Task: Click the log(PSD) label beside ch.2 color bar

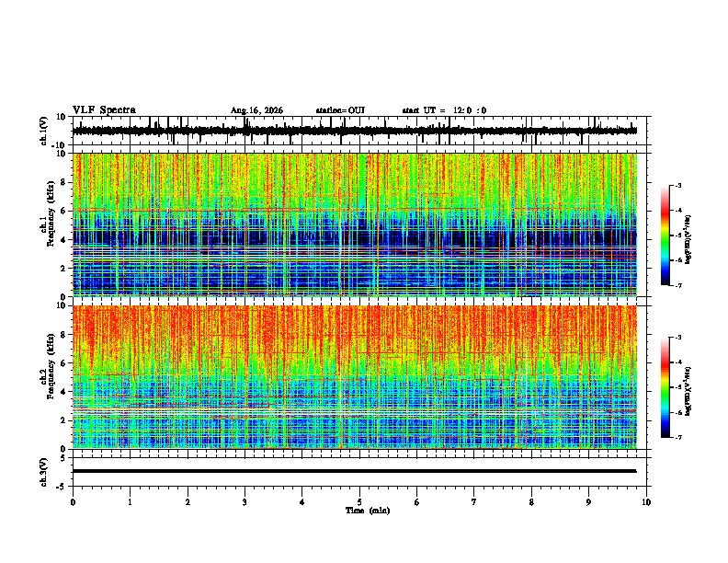Action: tap(688, 391)
